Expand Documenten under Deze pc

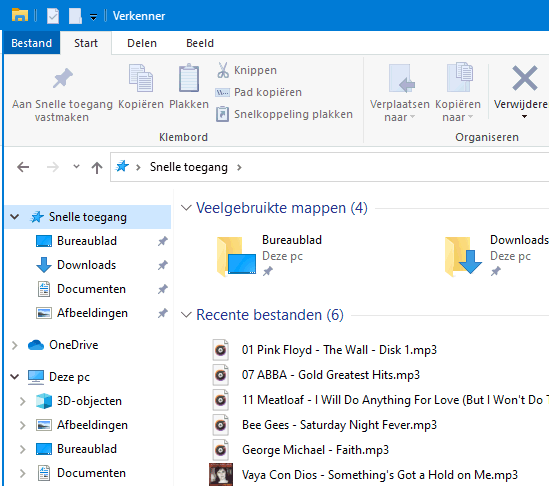[x=22, y=473]
